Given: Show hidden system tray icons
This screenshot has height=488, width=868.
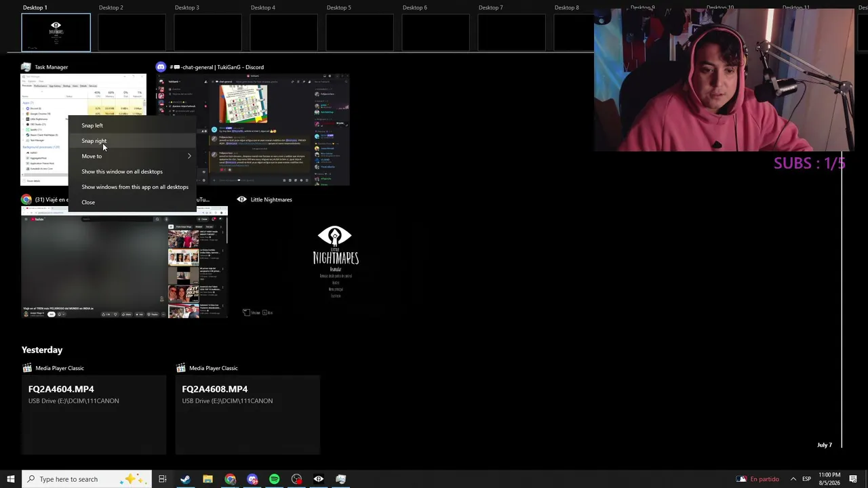Looking at the screenshot, I should pyautogui.click(x=793, y=479).
